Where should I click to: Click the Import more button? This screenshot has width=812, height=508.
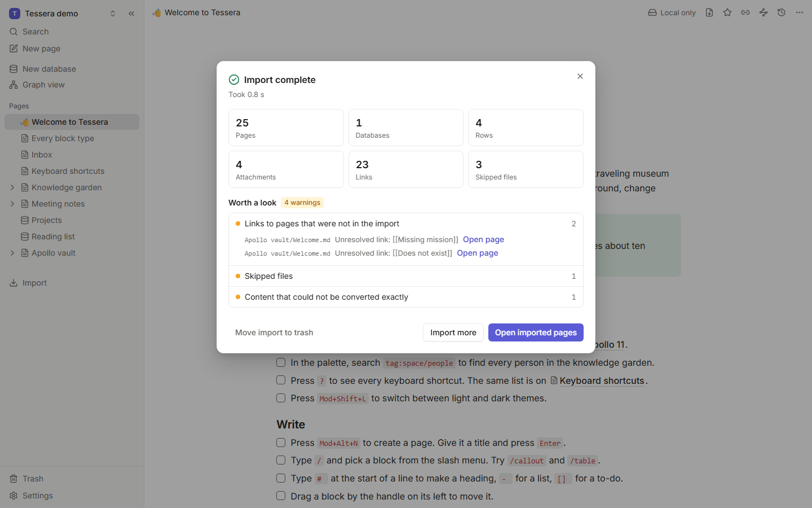[x=453, y=332]
